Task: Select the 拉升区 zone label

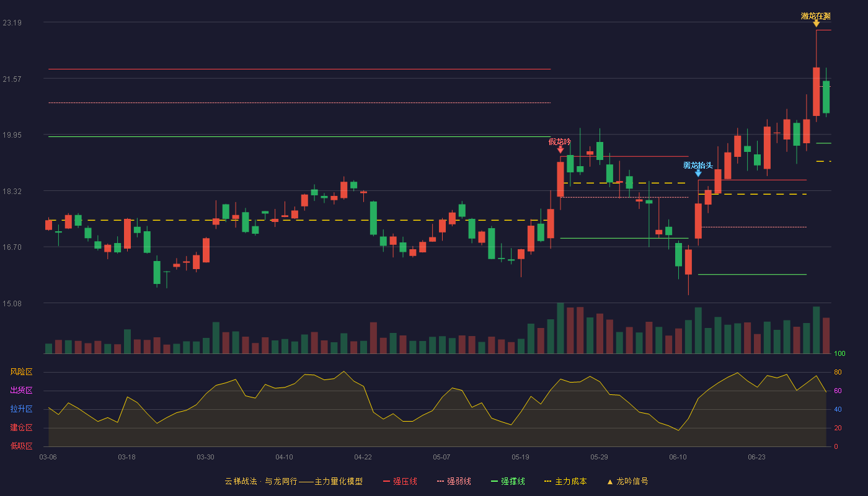Action: (21, 409)
